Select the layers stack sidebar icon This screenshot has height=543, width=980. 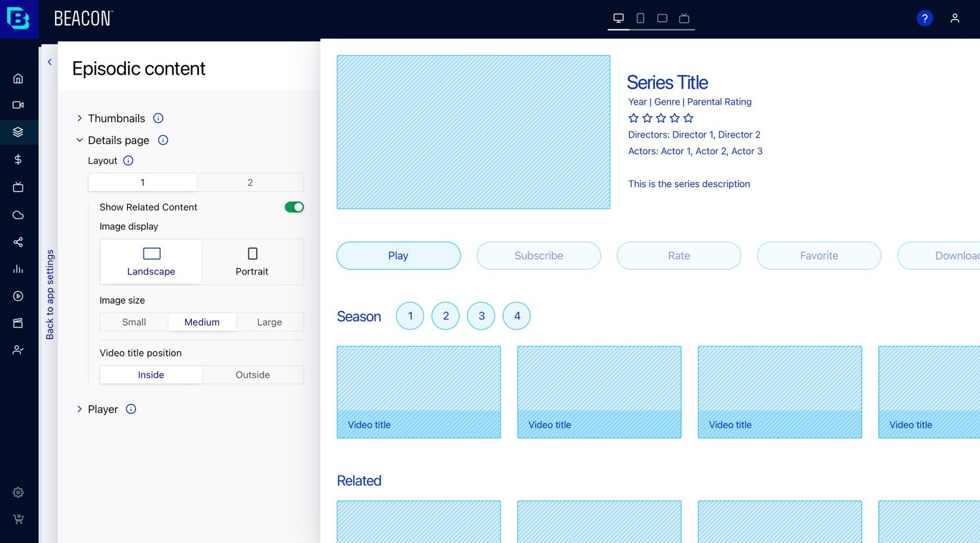18,132
